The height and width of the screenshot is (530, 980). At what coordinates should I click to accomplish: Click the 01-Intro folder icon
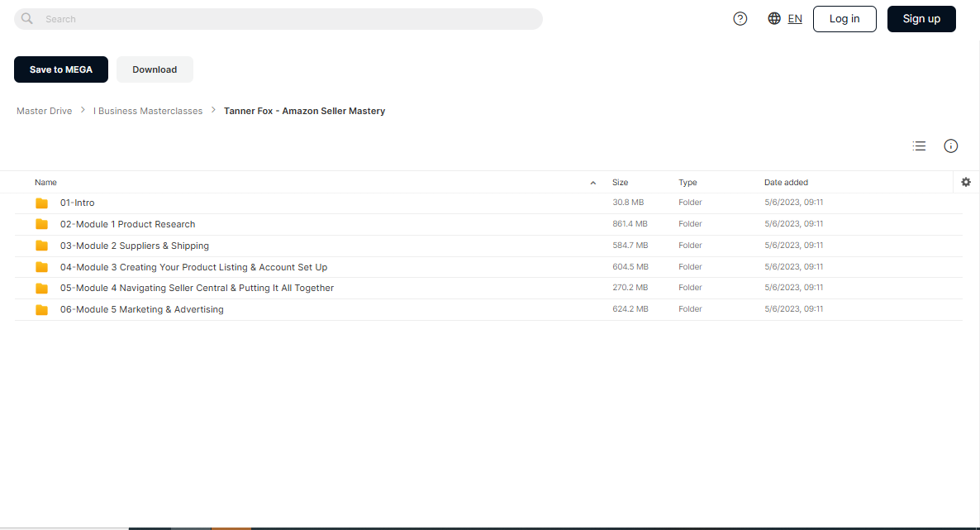tap(42, 203)
